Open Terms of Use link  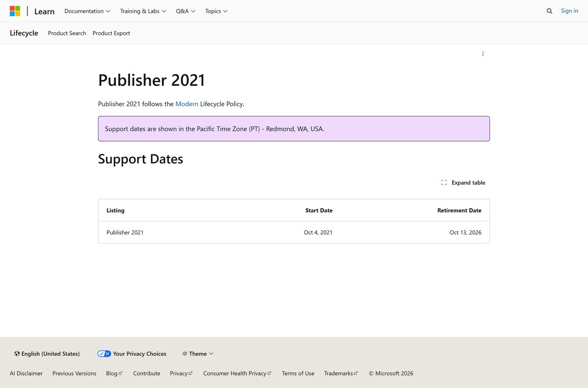click(298, 373)
